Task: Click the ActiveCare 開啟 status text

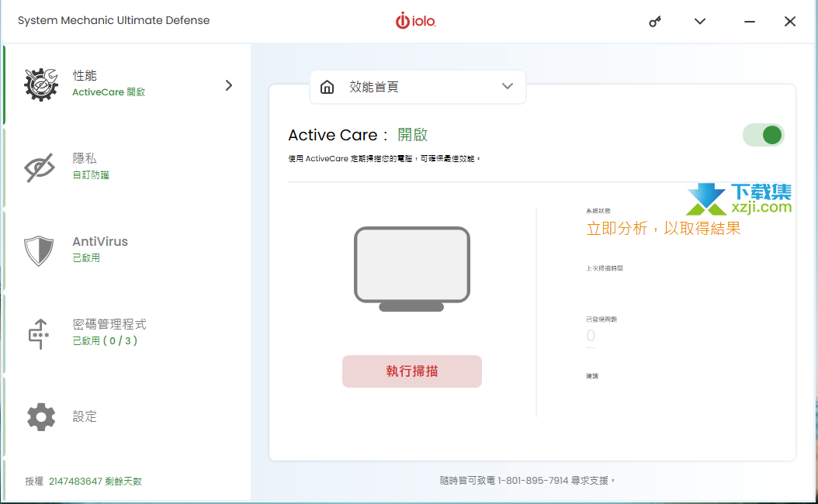Action: [x=109, y=92]
